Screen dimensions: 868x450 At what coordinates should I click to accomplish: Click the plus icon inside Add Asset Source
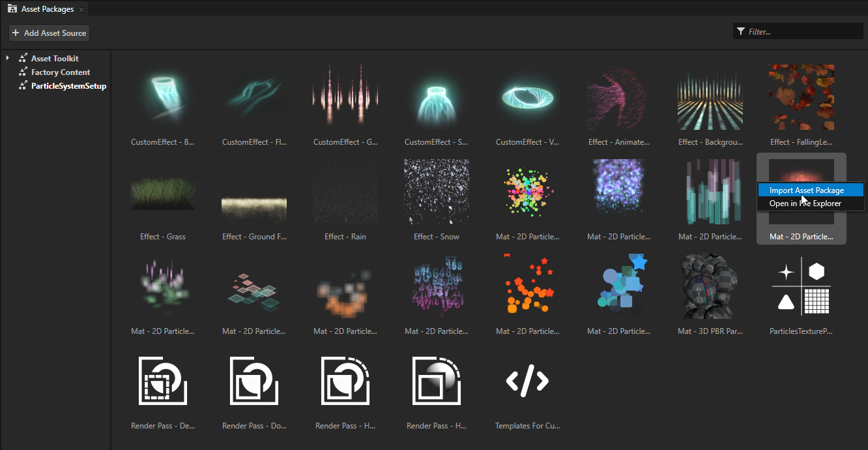click(14, 33)
